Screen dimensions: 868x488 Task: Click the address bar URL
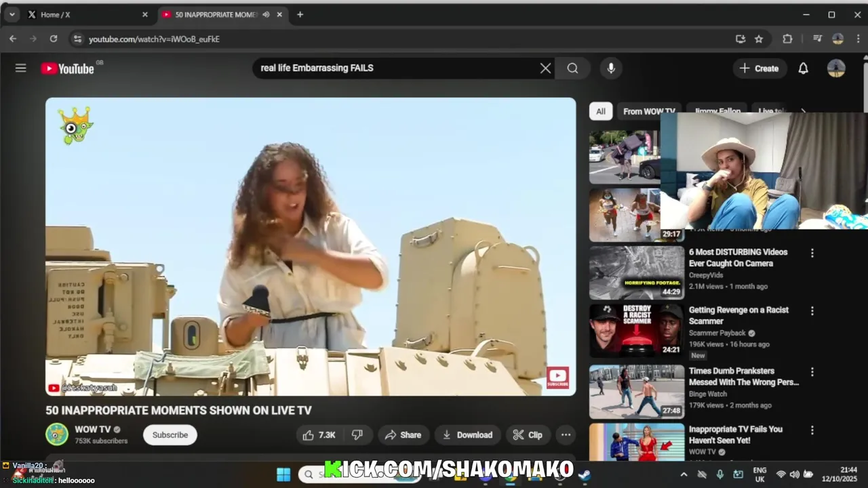coord(154,39)
